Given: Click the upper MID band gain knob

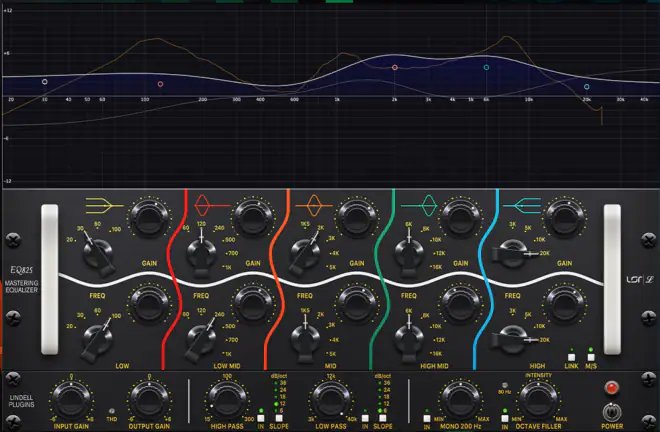Looking at the screenshot, I should click(x=357, y=218).
